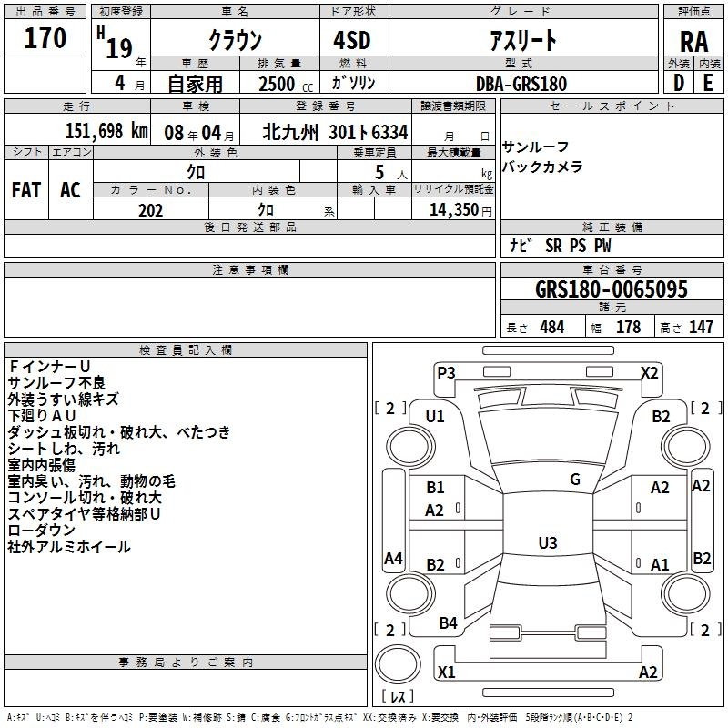This screenshot has width=728, height=728.
Task: Click seating capacity 5 人
Action: pos(390,173)
